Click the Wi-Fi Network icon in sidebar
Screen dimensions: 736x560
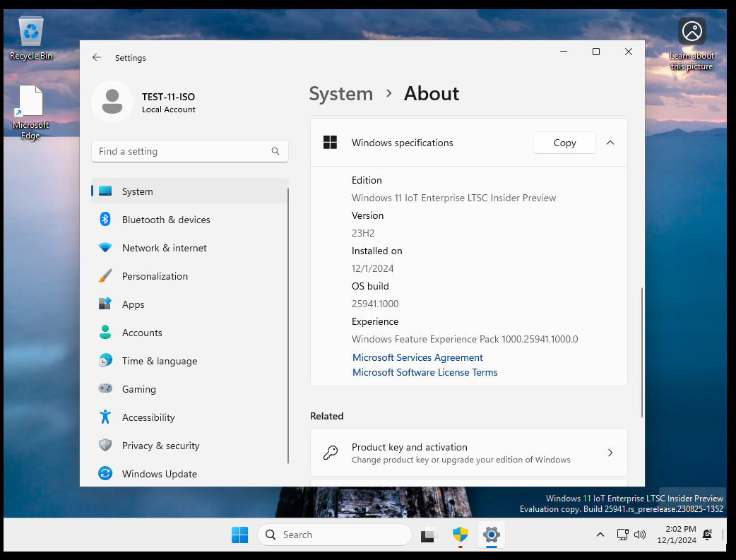(105, 247)
